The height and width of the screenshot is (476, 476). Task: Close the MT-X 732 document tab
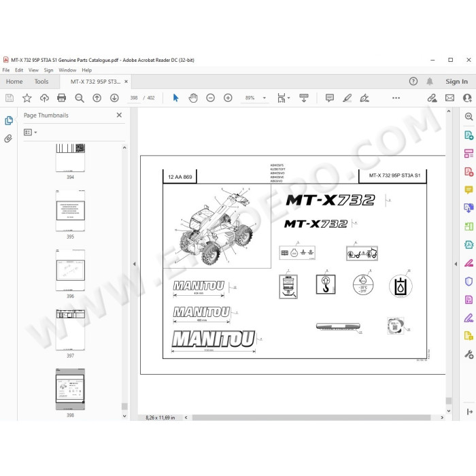point(126,82)
